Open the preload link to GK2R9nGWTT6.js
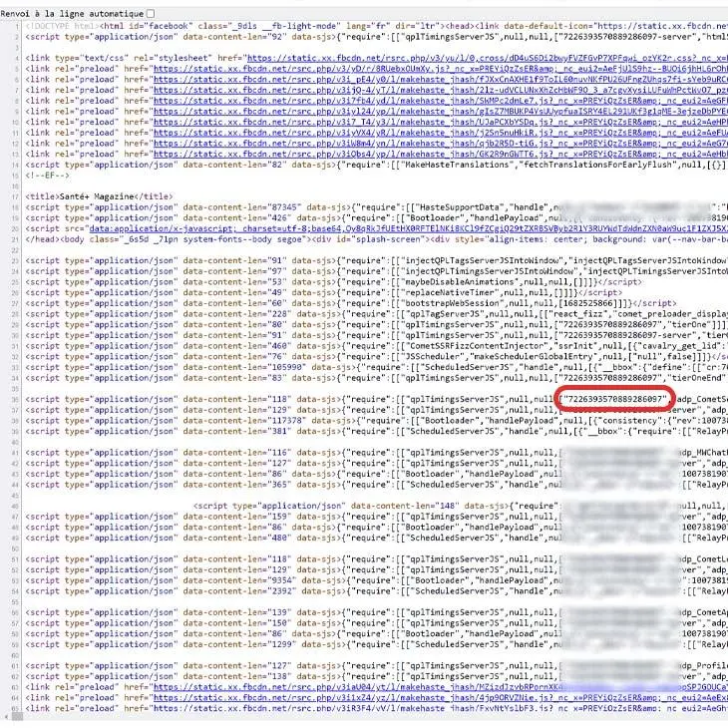 coord(440,155)
